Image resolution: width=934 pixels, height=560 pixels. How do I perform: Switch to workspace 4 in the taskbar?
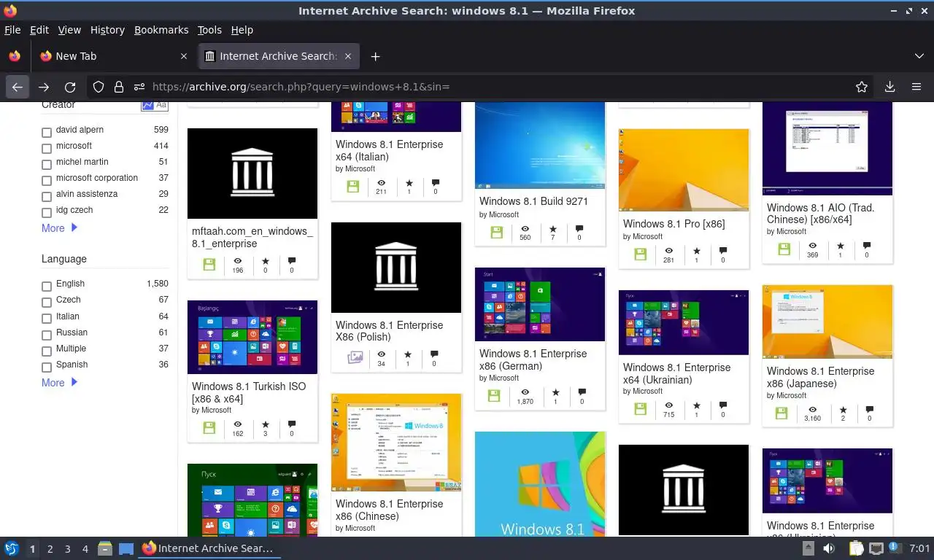click(x=85, y=548)
